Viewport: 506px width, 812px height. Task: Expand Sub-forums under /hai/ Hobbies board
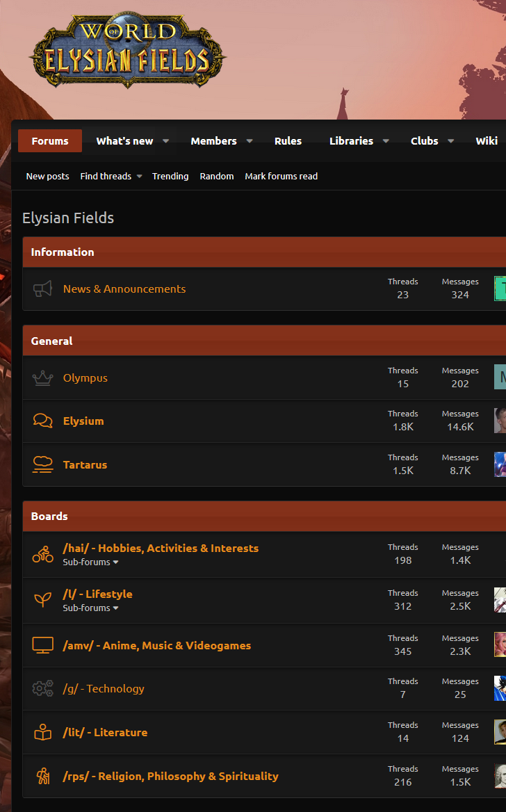point(90,562)
